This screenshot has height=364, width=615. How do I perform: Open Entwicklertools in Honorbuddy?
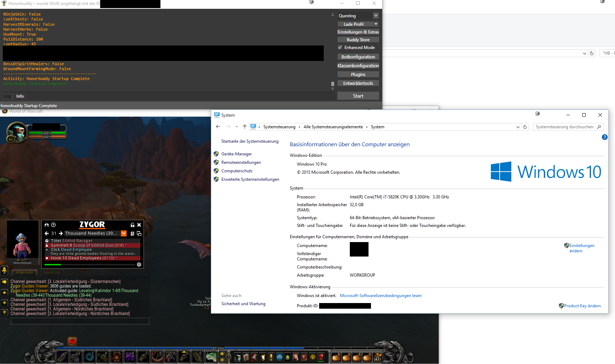358,83
